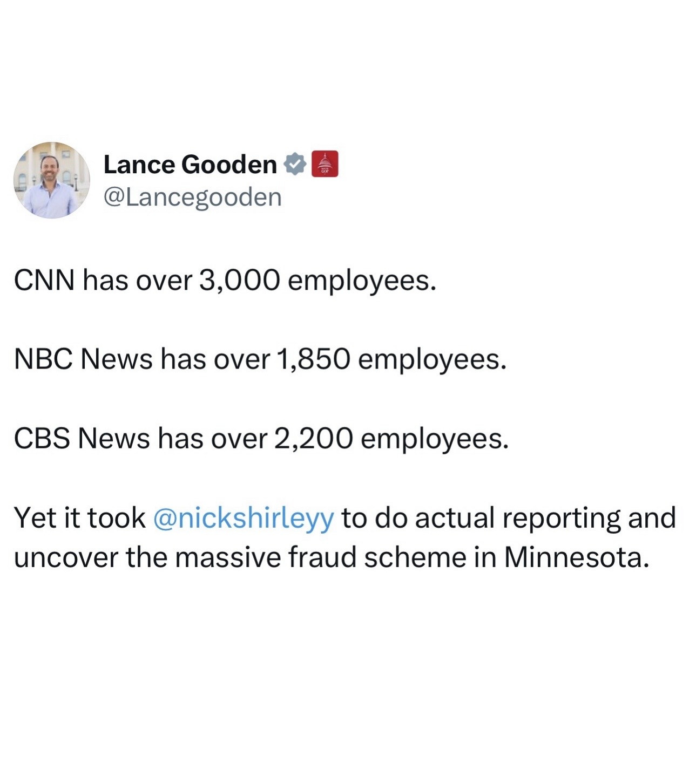
Task: Click the NBC News employees sentence
Action: coord(260,359)
